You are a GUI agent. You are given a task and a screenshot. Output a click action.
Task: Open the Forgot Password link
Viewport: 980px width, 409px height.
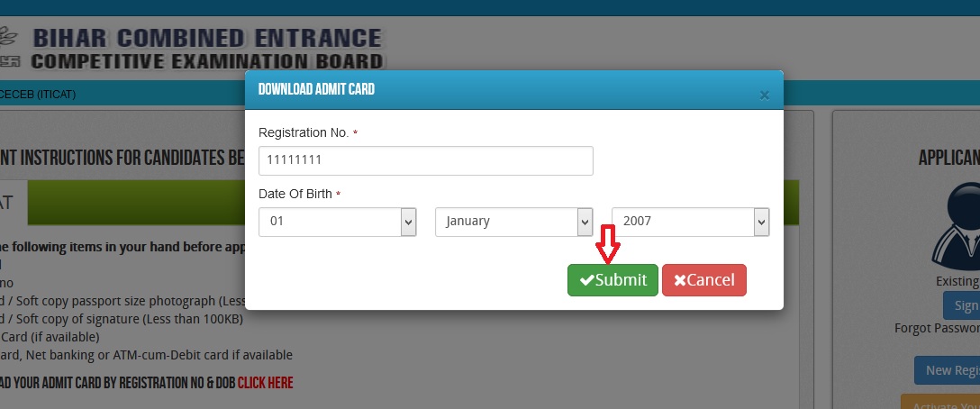point(937,328)
